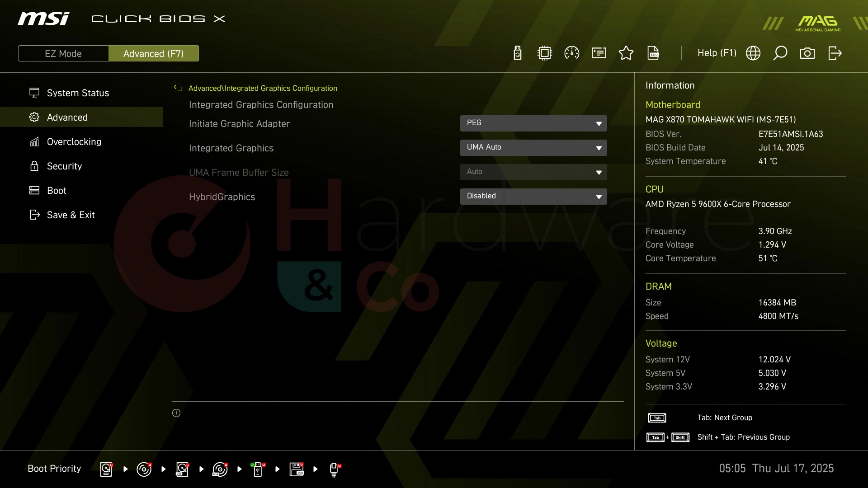This screenshot has height=488, width=868.
Task: Select the hard disk boot priority icon
Action: click(106, 469)
